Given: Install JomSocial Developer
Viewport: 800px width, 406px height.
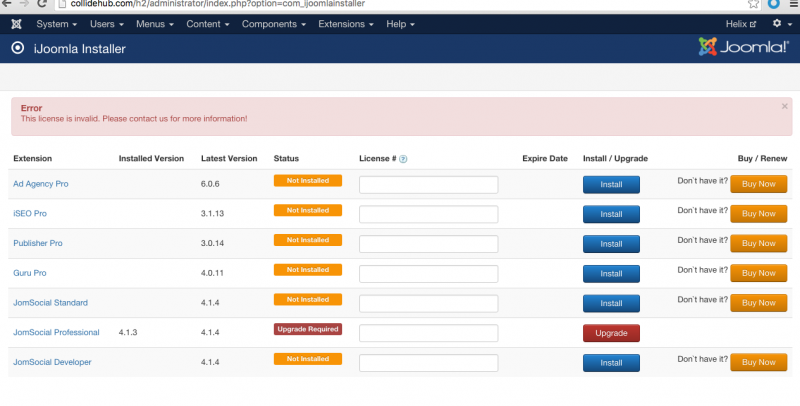Looking at the screenshot, I should [611, 363].
